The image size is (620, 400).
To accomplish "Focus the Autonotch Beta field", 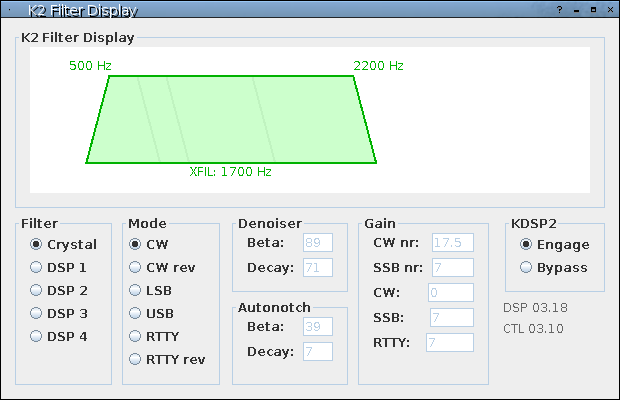I will pyautogui.click(x=318, y=327).
